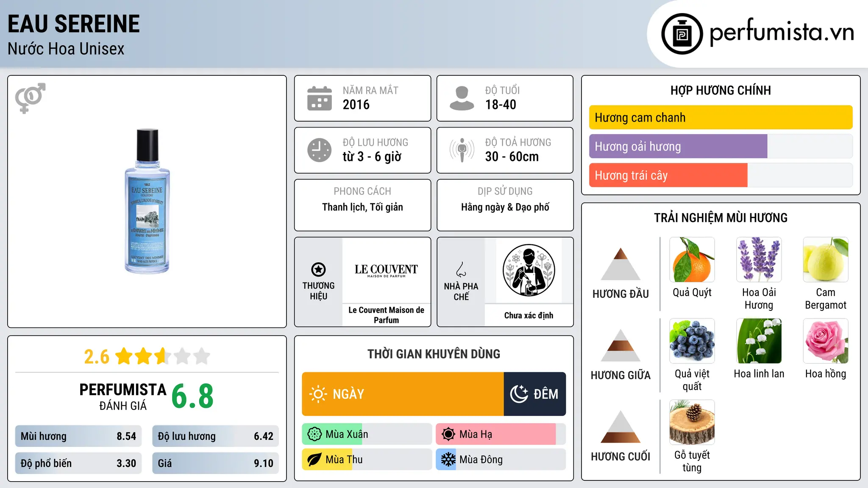
Task: Click the Nước Hoa Unisex subtitle
Action: [66, 49]
